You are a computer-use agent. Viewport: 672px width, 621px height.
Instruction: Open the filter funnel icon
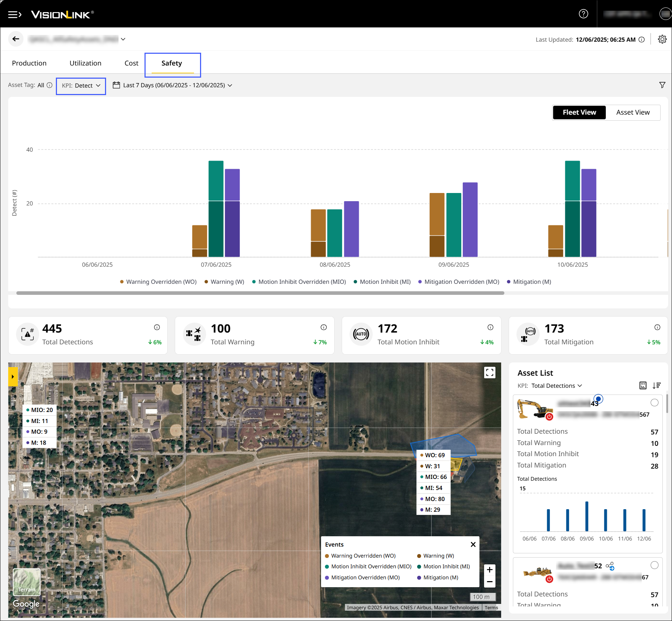click(x=662, y=85)
